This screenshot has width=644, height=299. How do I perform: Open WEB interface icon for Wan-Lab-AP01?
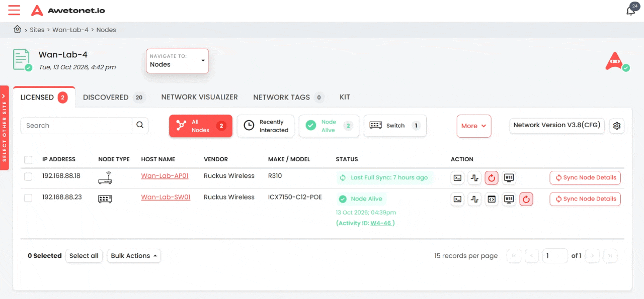pyautogui.click(x=509, y=177)
